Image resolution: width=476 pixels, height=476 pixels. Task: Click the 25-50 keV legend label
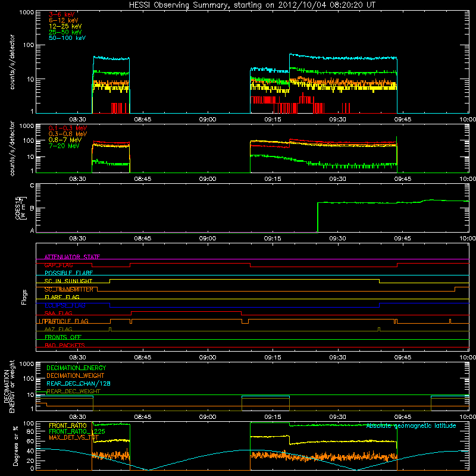pyautogui.click(x=65, y=32)
